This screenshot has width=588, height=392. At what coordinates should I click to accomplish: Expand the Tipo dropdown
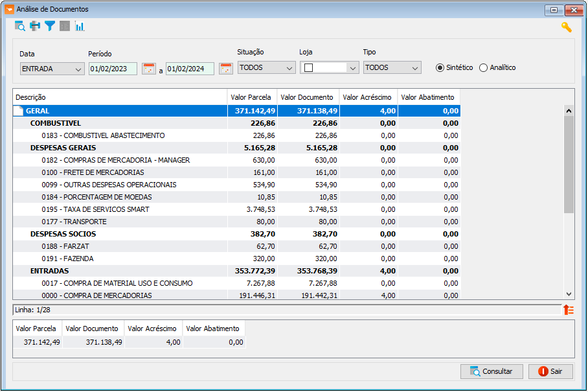(392, 68)
